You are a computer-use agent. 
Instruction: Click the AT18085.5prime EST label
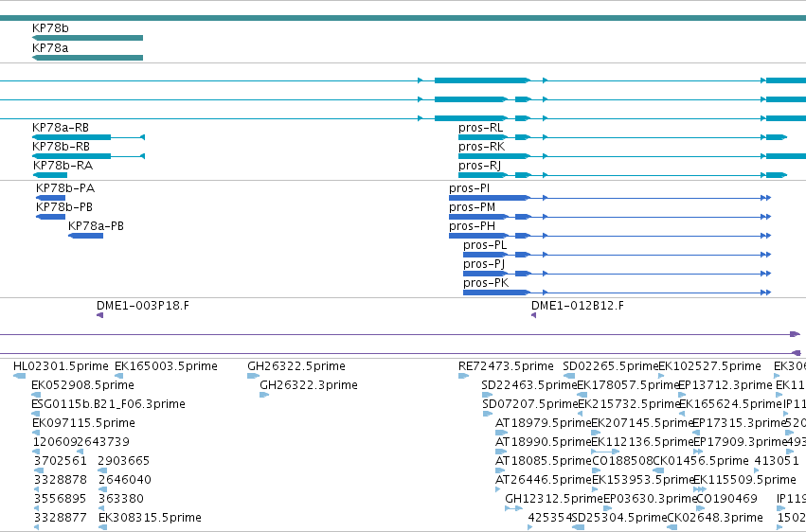click(543, 461)
